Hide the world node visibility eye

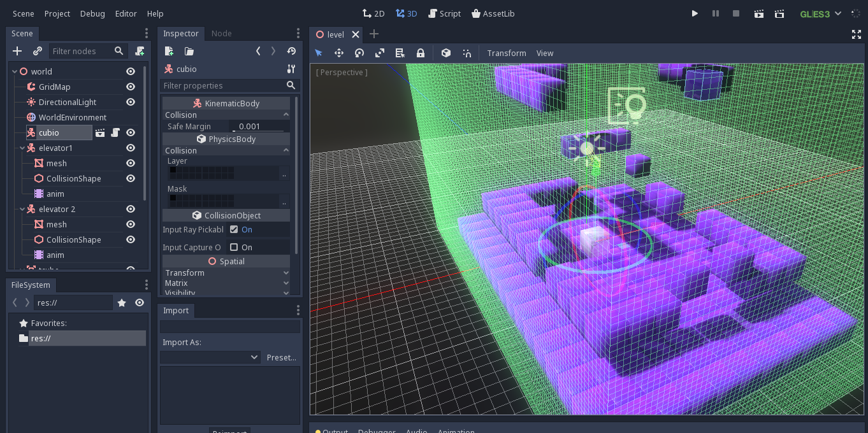pyautogui.click(x=131, y=71)
